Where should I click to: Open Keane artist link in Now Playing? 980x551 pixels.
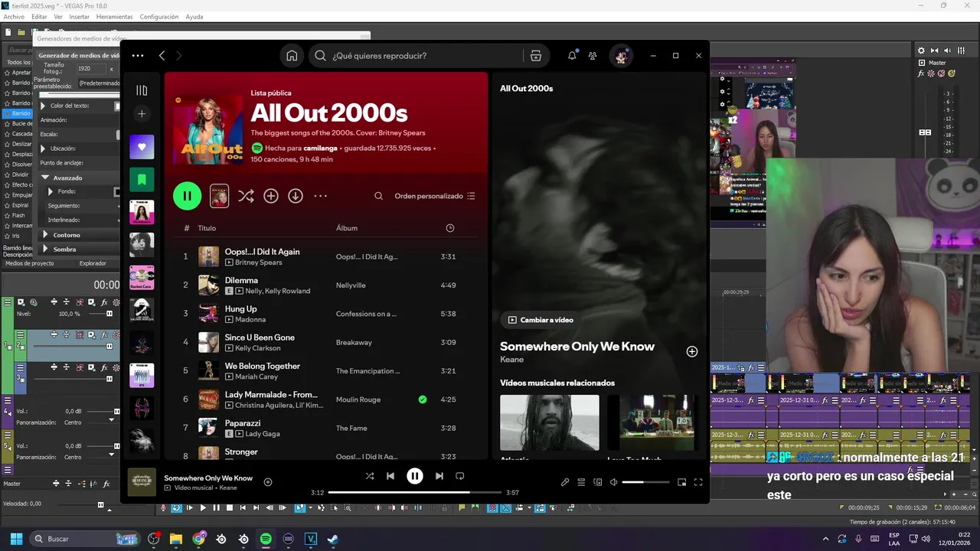coord(512,360)
